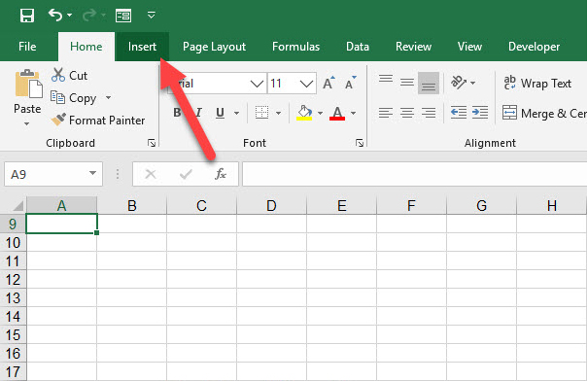Expand the Paste options arrow
Image resolution: width=588 pixels, height=381 pixels.
(26, 123)
